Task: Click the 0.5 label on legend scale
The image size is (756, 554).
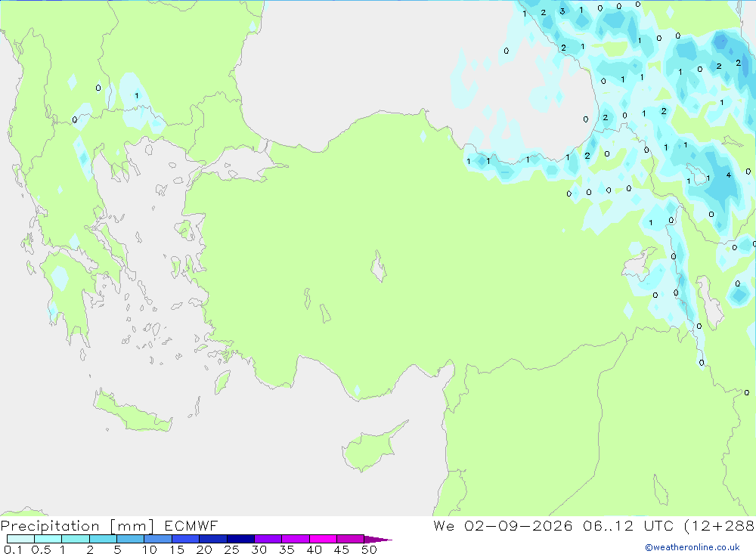Action: (42, 549)
